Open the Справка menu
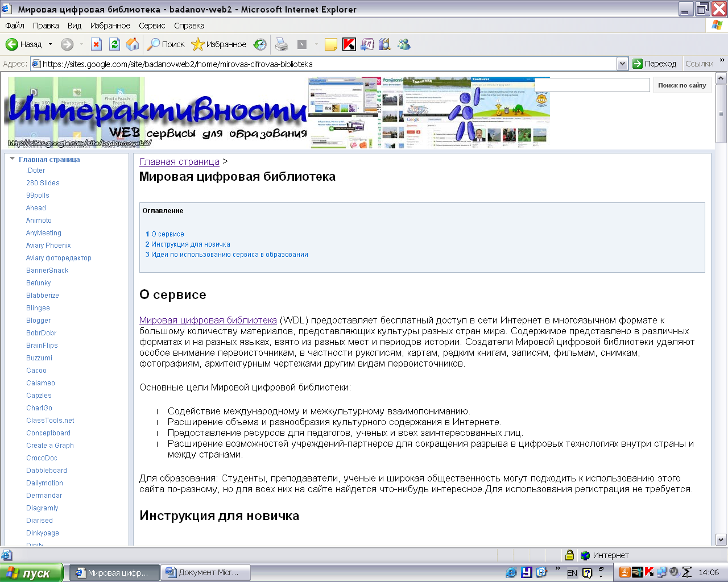 click(x=189, y=26)
